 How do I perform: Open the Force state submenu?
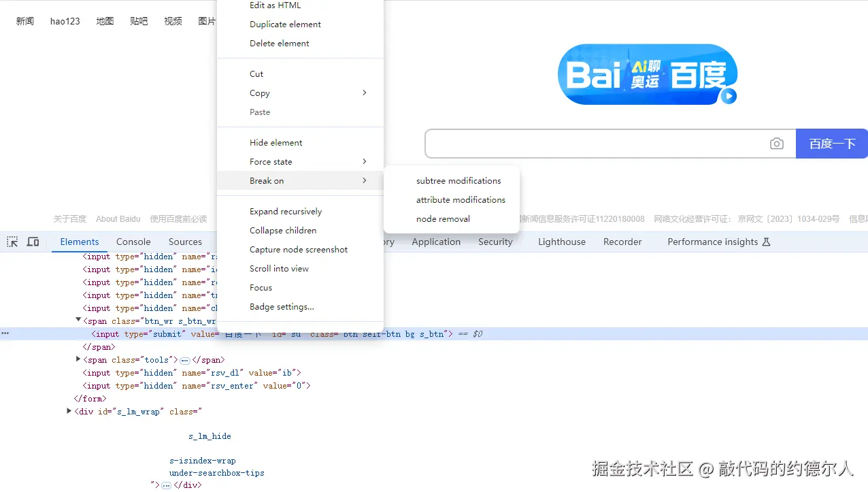click(300, 161)
